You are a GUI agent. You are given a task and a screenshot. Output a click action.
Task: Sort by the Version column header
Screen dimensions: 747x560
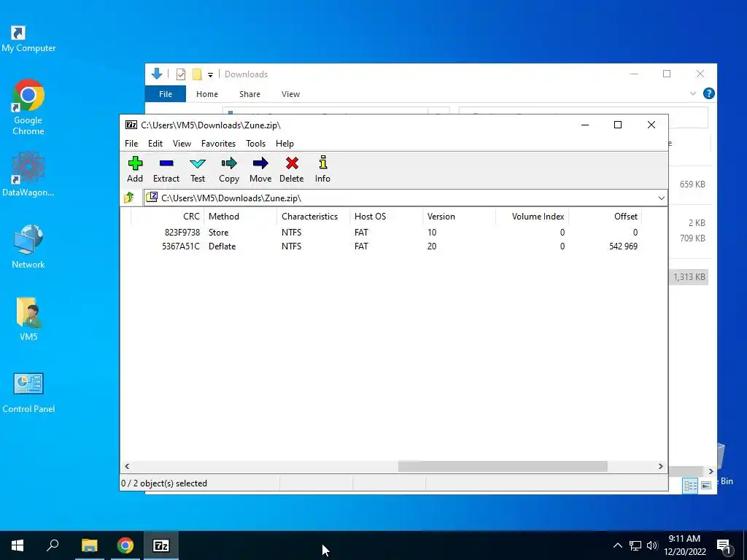(x=459, y=216)
